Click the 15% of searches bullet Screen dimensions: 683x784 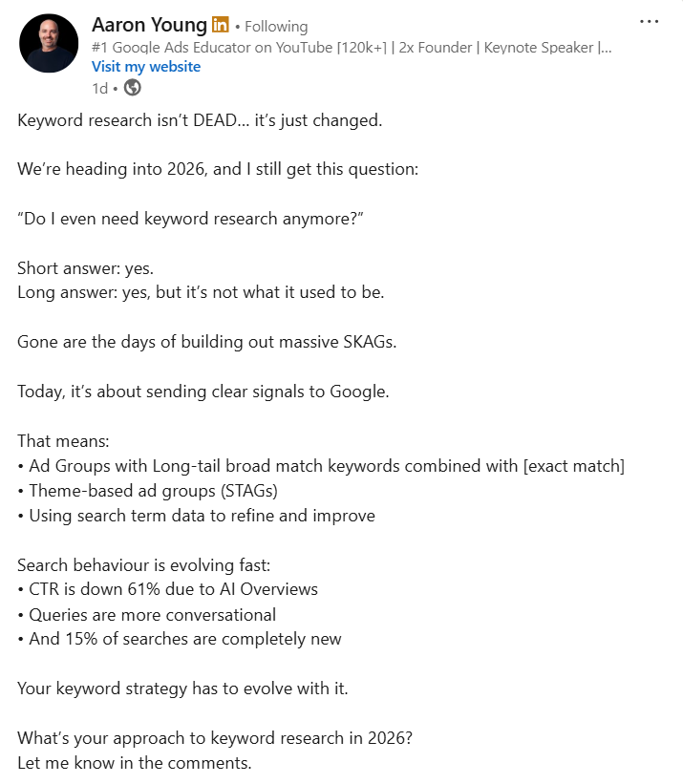click(x=179, y=639)
